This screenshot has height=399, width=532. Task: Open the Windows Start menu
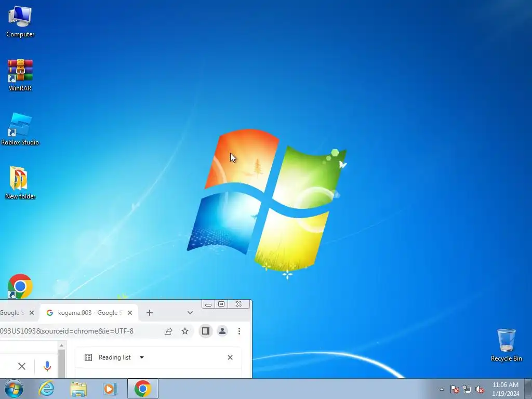tap(14, 389)
